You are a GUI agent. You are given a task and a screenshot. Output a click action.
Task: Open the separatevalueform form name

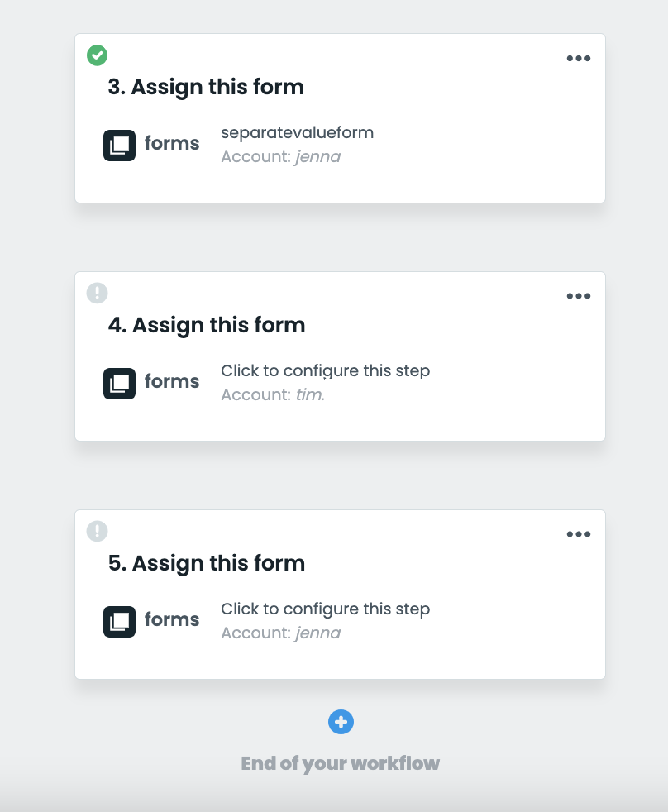(297, 132)
